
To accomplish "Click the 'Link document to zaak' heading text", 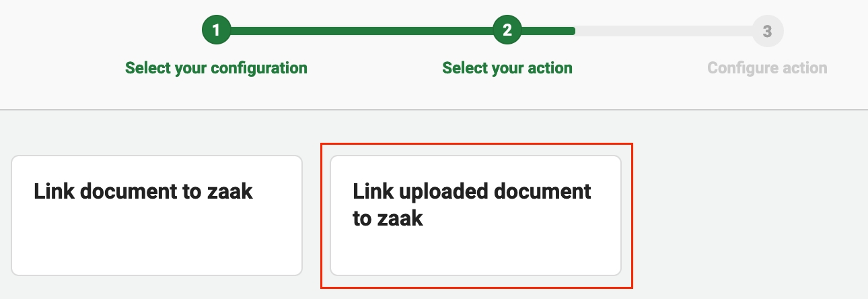I will pyautogui.click(x=143, y=191).
